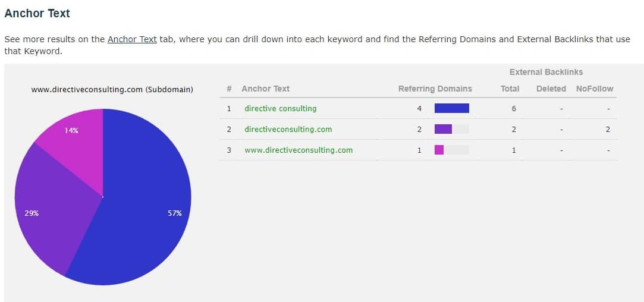Open the 'directive consulting' anchor text link

click(281, 108)
